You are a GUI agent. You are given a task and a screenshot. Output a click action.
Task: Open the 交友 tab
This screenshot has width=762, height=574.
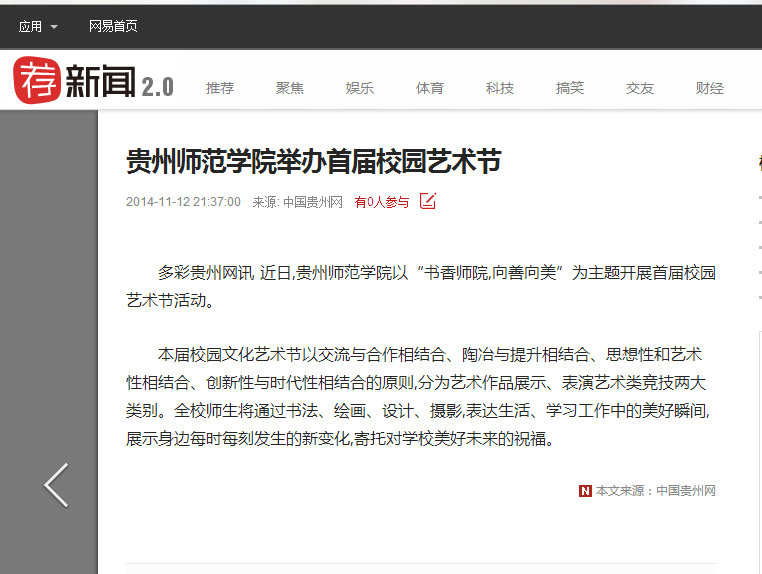pyautogui.click(x=640, y=88)
